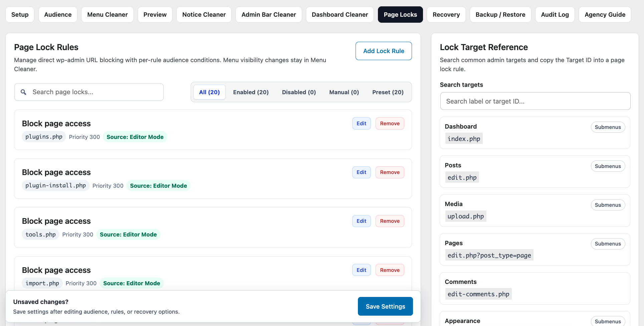The image size is (644, 326).
Task: Filter by Disabled (0) rules
Action: [299, 92]
